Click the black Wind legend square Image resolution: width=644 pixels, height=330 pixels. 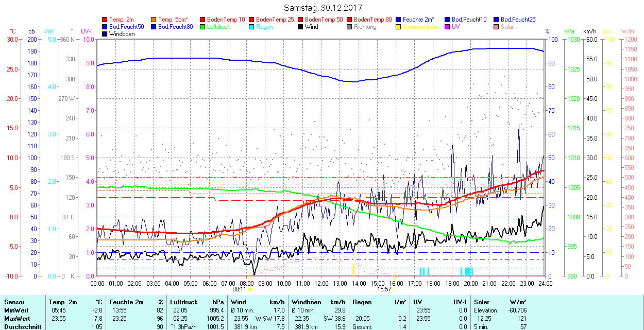(301, 27)
